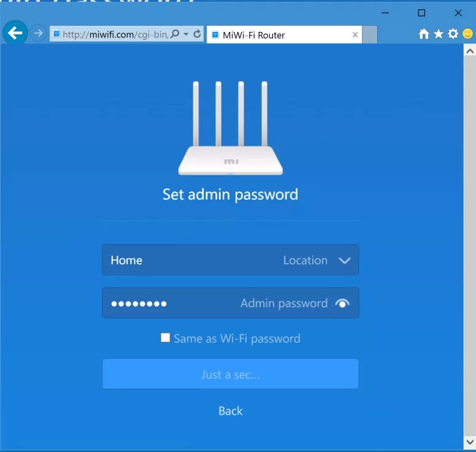Open a new blank tab
Screen dimensions: 476x452
tap(370, 34)
